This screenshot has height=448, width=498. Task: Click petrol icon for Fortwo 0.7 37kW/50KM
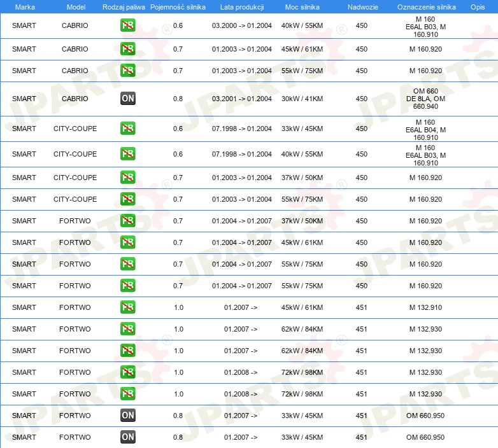(128, 221)
